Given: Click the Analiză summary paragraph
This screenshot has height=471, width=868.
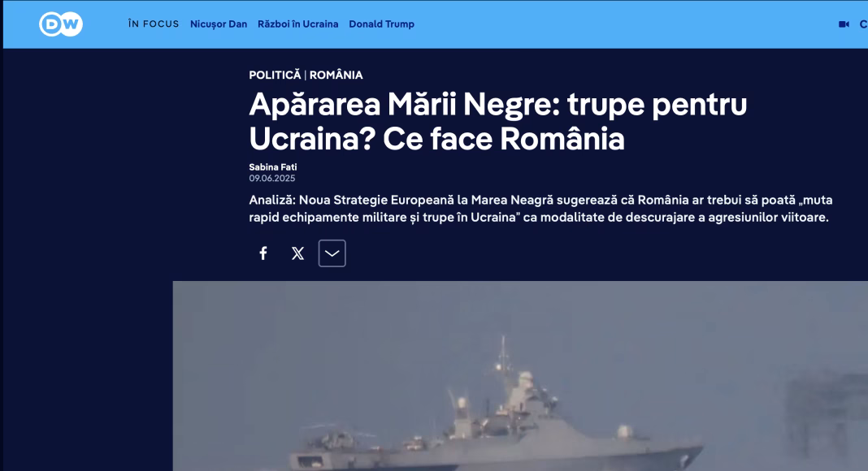Looking at the screenshot, I should (540, 209).
